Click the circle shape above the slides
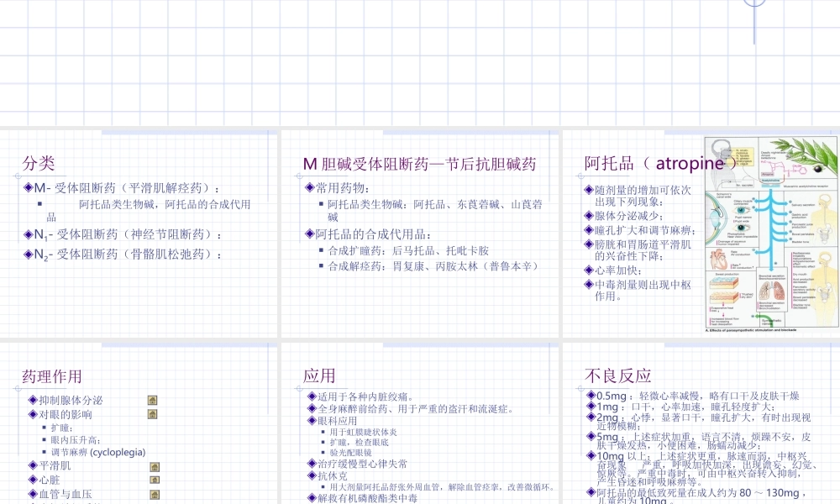The width and height of the screenshot is (840, 504). pos(755,3)
